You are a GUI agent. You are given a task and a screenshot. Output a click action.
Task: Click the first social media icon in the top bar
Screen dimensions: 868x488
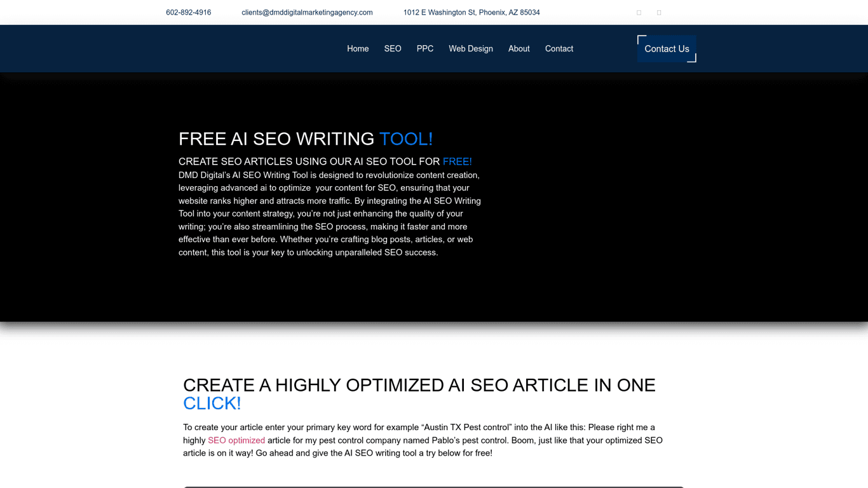[x=639, y=12]
